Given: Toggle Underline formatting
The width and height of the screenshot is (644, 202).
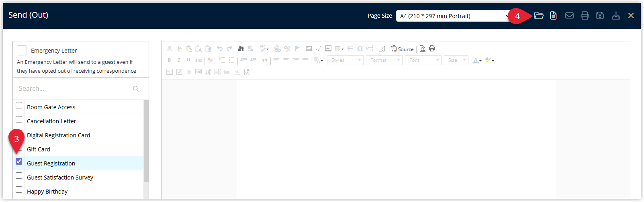Looking at the screenshot, I should pyautogui.click(x=188, y=60).
